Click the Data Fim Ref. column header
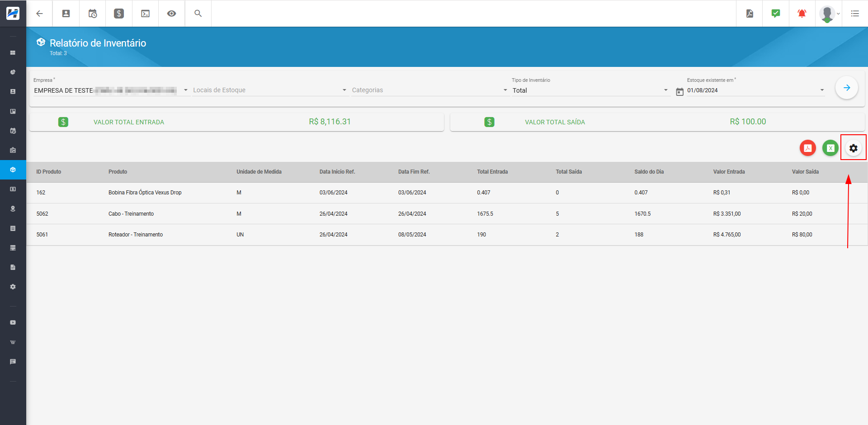Screen dimensions: 868x425 tap(414, 172)
